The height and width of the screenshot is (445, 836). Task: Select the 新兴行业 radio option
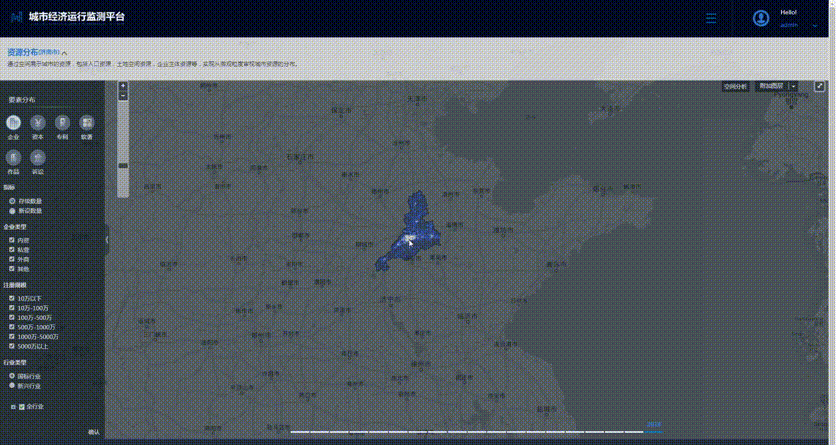12,386
